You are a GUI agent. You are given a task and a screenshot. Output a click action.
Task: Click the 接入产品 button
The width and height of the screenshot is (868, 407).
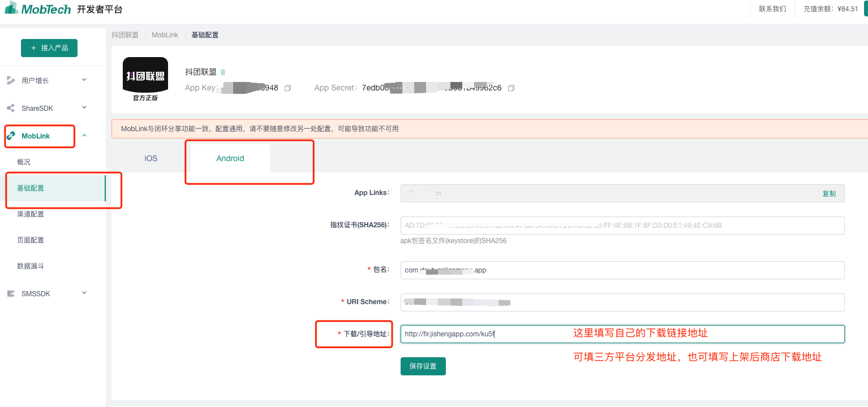[x=49, y=48]
